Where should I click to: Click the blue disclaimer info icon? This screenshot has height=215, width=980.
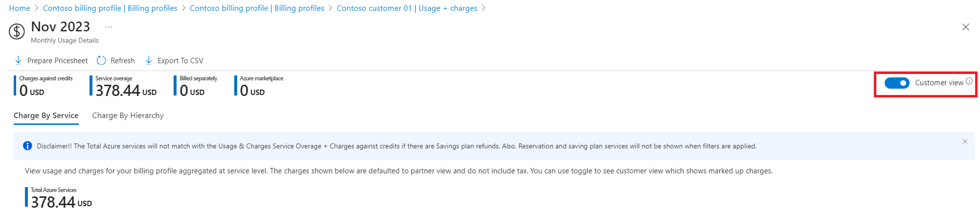coord(27,146)
